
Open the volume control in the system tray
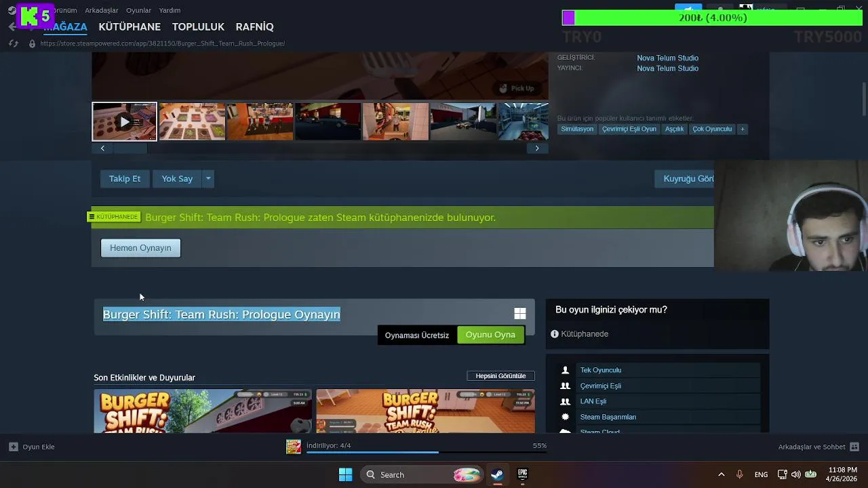[796, 474]
